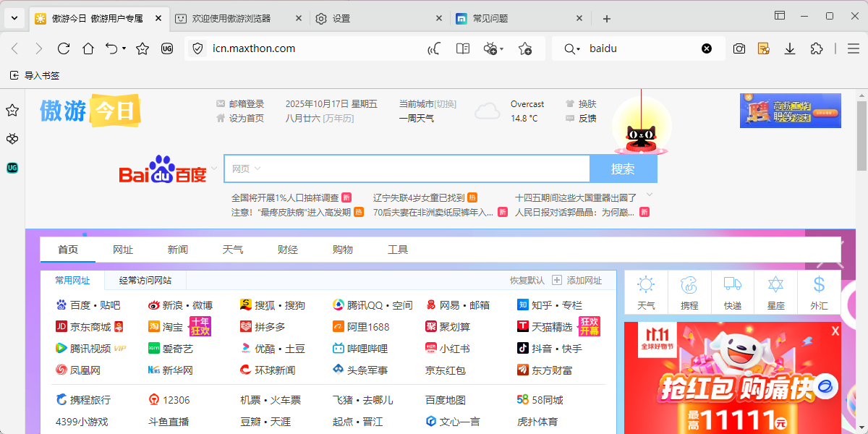
Task: Click the site security shield in address bar
Action: [199, 48]
